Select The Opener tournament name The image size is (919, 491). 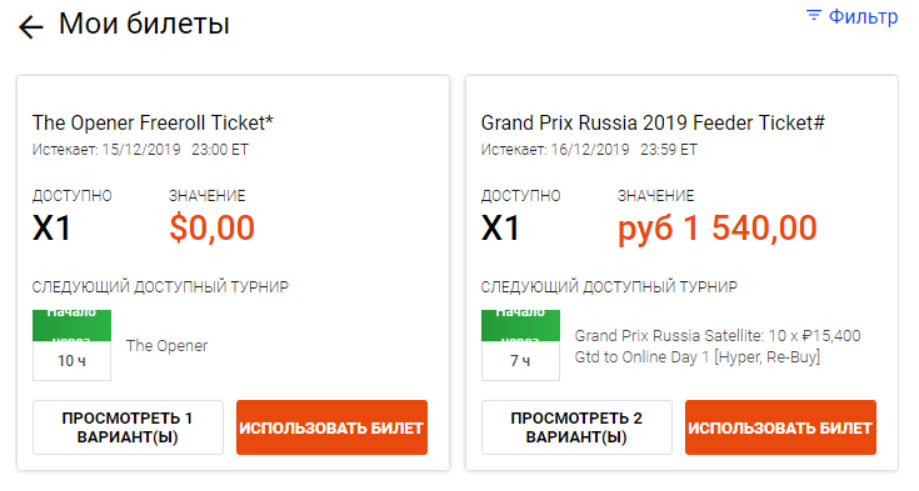pos(166,346)
